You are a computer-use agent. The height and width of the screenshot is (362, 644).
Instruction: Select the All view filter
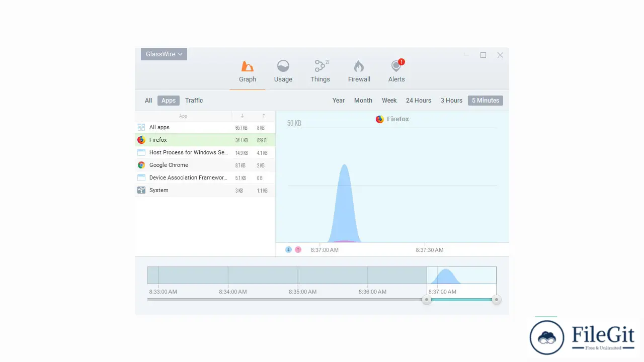pyautogui.click(x=148, y=101)
